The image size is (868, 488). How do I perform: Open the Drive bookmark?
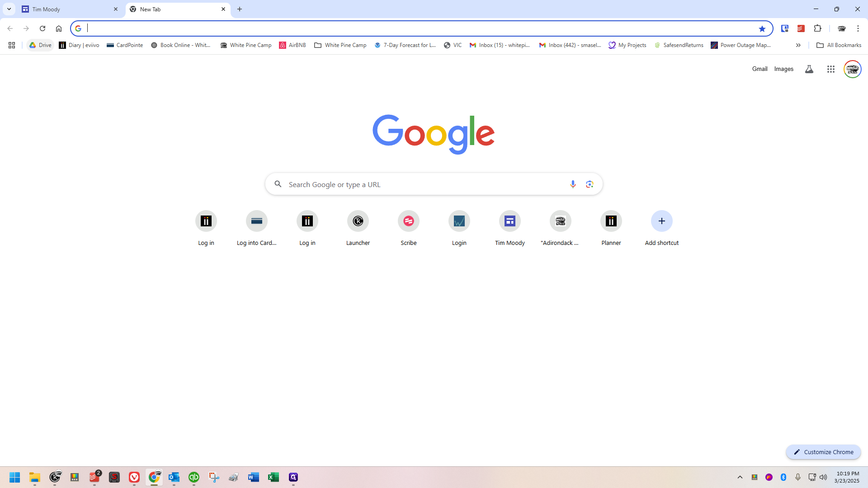[x=40, y=45]
